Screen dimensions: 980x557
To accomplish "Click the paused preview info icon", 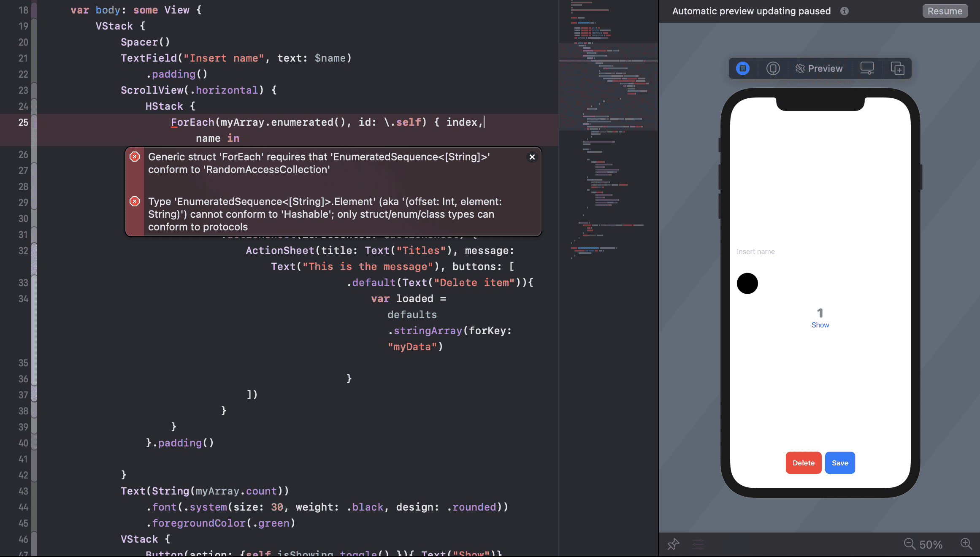I will (x=844, y=11).
